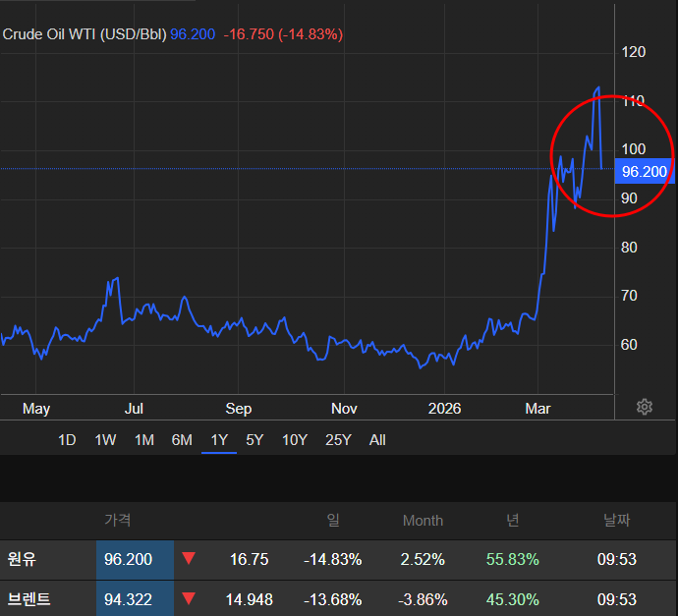Show All available price history
Screen dimensions: 678x616
click(x=377, y=440)
